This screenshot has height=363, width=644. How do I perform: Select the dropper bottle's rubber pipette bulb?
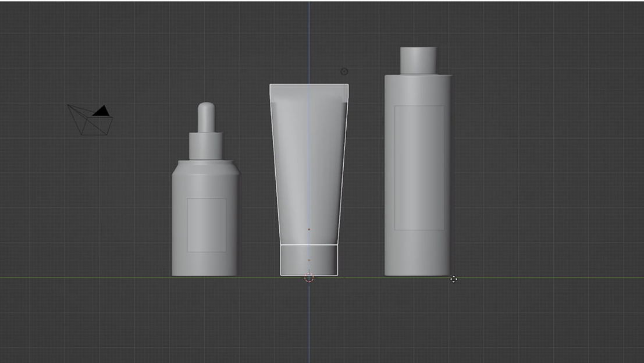pyautogui.click(x=206, y=117)
